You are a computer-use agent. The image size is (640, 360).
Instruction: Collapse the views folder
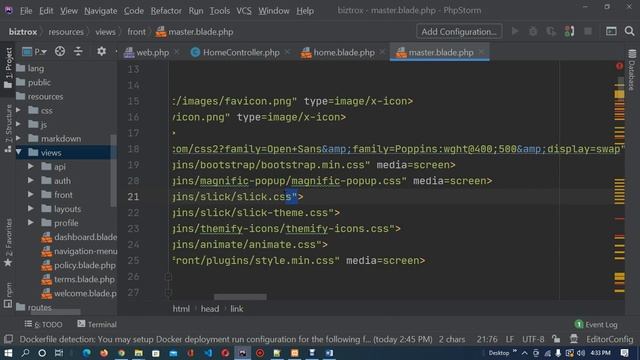coord(18,152)
